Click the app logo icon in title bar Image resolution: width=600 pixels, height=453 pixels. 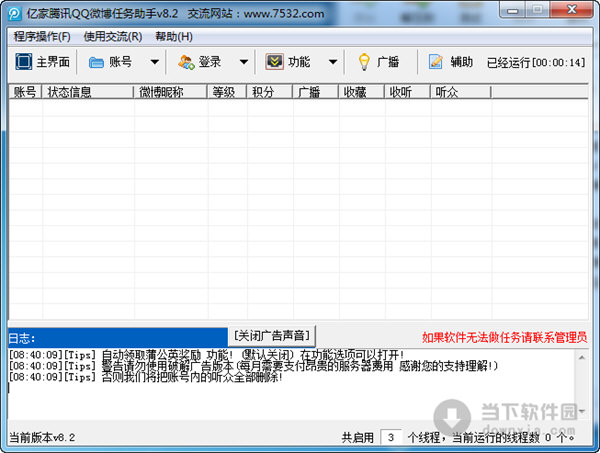tap(15, 14)
